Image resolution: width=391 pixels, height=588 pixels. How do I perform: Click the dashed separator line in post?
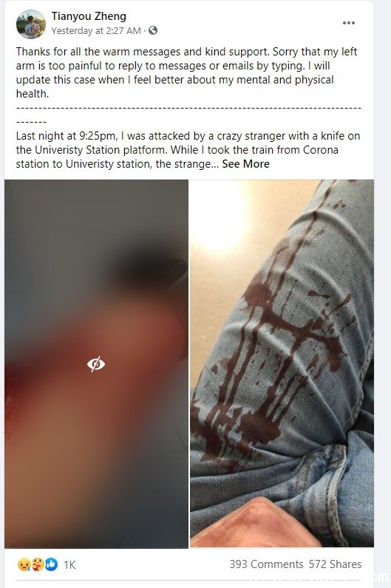pyautogui.click(x=188, y=114)
